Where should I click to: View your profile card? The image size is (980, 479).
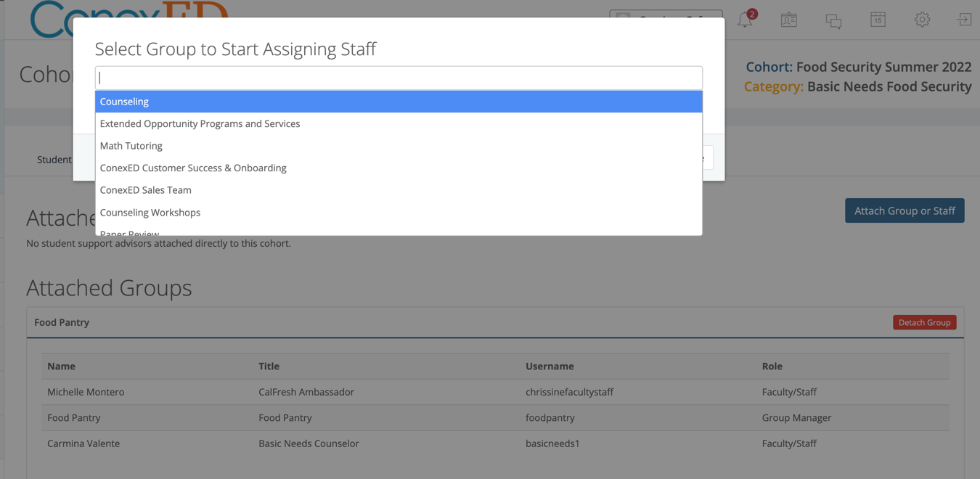point(788,20)
